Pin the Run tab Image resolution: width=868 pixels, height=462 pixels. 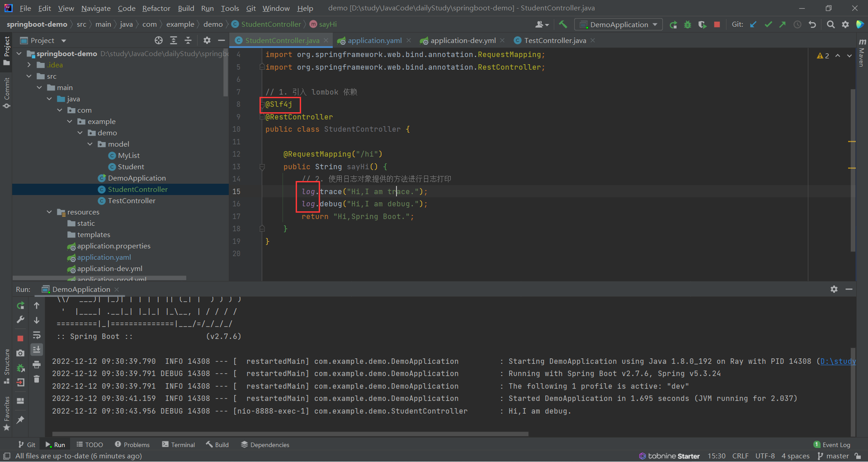pos(20,420)
